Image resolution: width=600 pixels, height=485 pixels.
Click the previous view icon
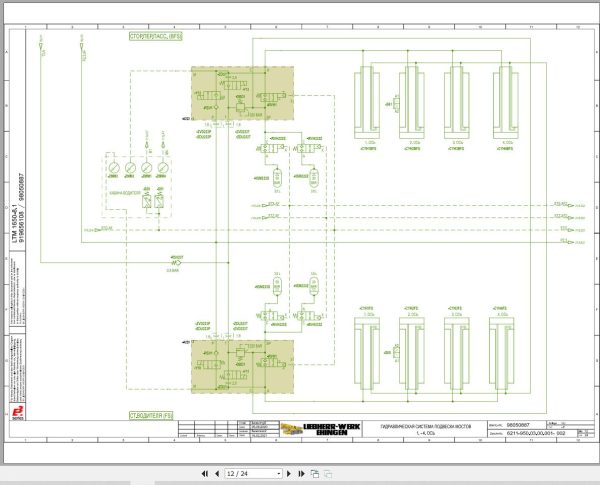click(315, 474)
